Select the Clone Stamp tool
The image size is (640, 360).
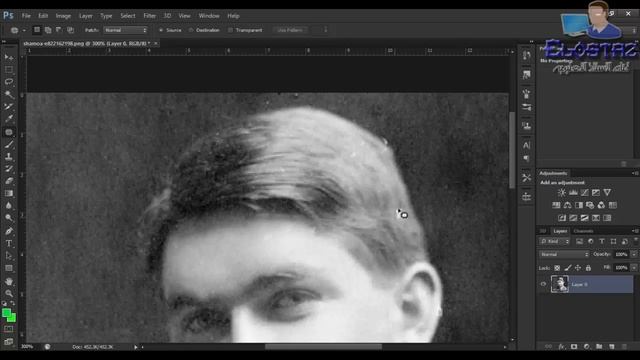pyautogui.click(x=9, y=157)
